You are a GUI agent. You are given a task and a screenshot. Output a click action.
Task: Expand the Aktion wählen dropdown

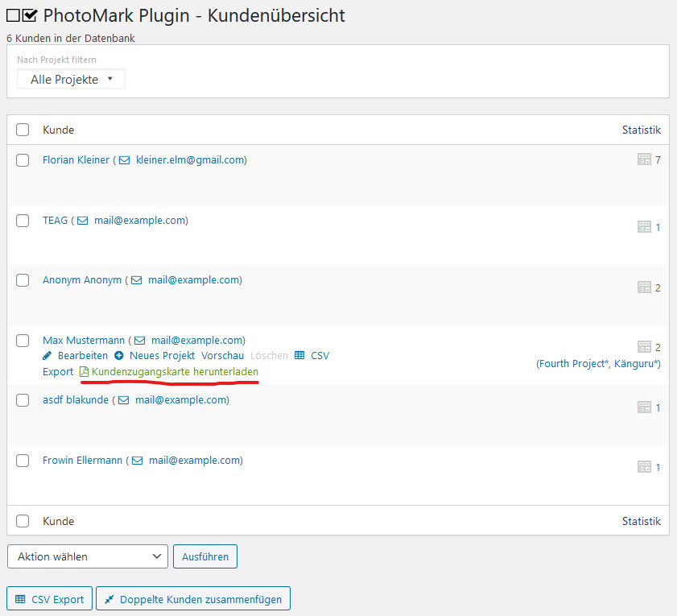click(x=88, y=556)
